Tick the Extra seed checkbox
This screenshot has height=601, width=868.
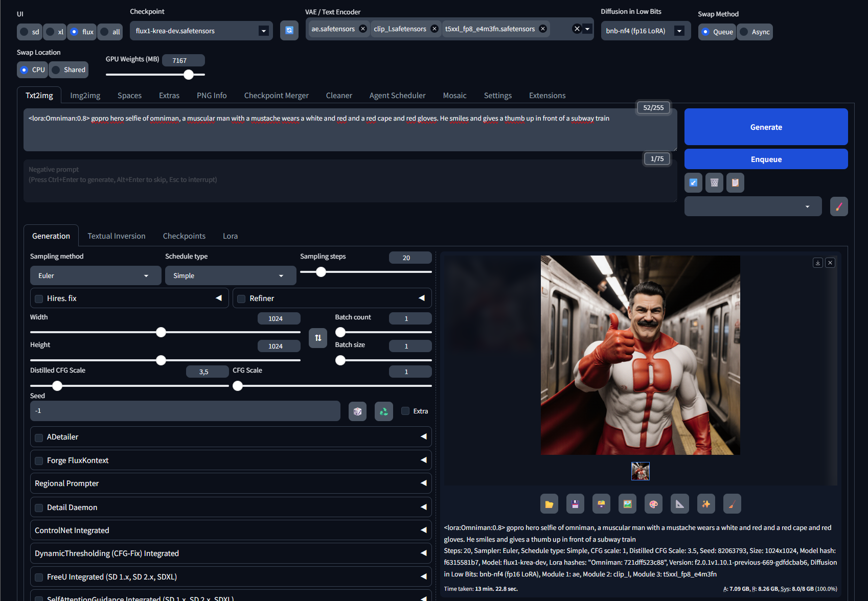(405, 411)
